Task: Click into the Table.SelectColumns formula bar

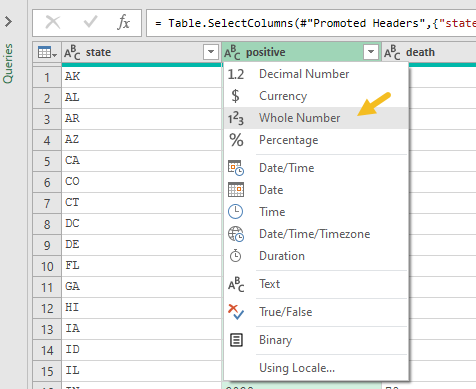Action: click(x=311, y=23)
